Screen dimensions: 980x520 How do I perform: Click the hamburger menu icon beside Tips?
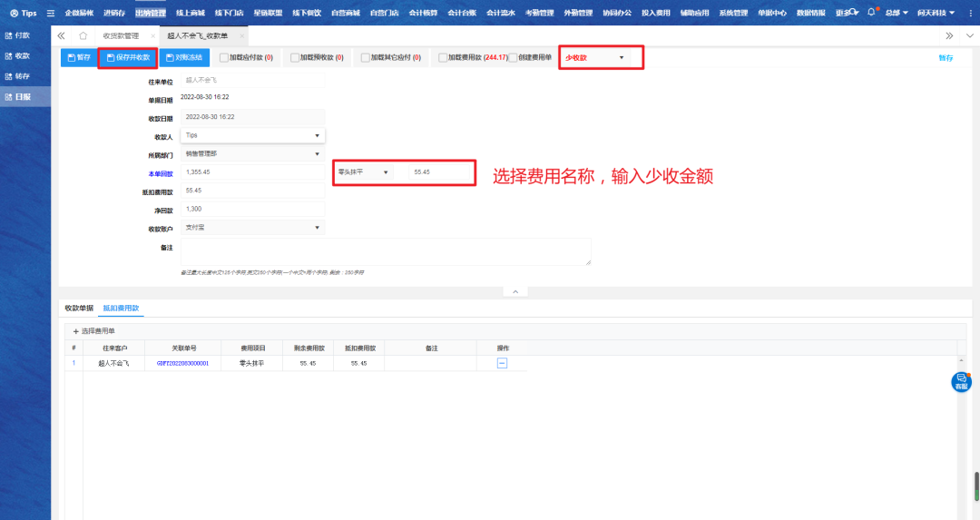click(x=50, y=14)
